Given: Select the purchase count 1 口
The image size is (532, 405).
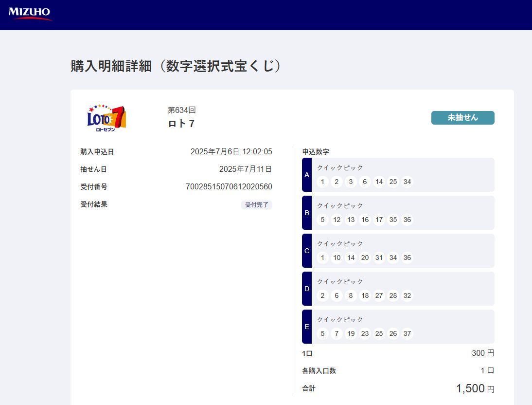Looking at the screenshot, I should [487, 370].
